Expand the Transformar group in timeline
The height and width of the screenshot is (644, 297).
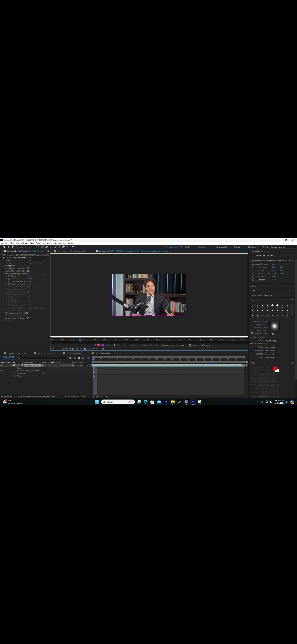point(15,373)
